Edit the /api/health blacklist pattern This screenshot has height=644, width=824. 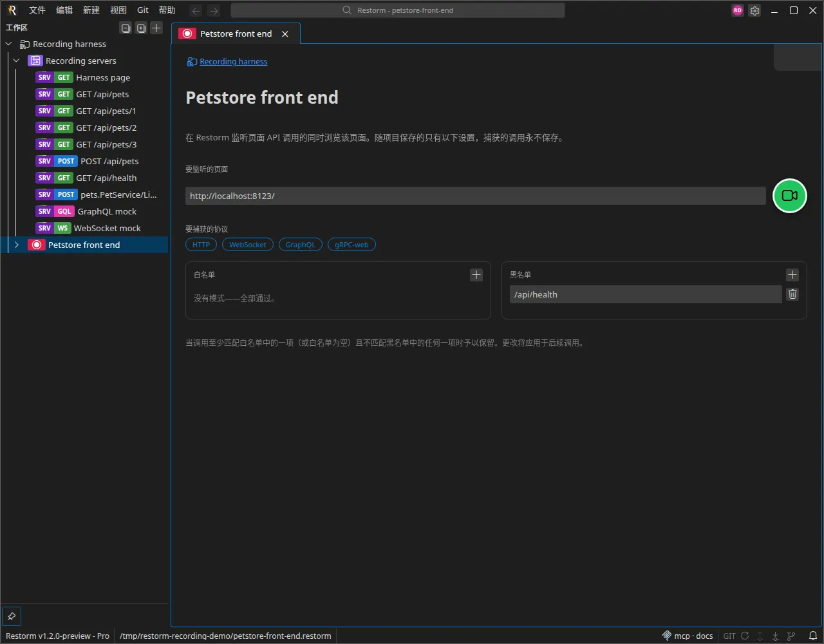tap(646, 294)
